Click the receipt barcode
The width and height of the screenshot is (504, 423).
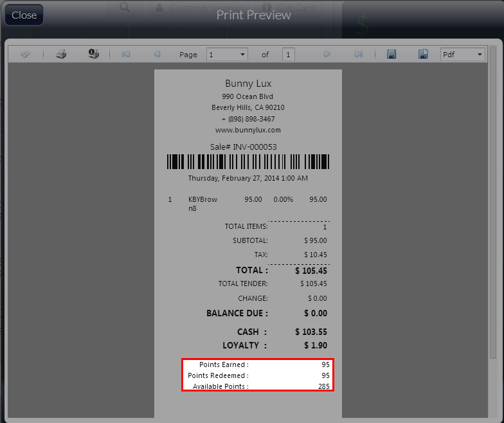(248, 161)
